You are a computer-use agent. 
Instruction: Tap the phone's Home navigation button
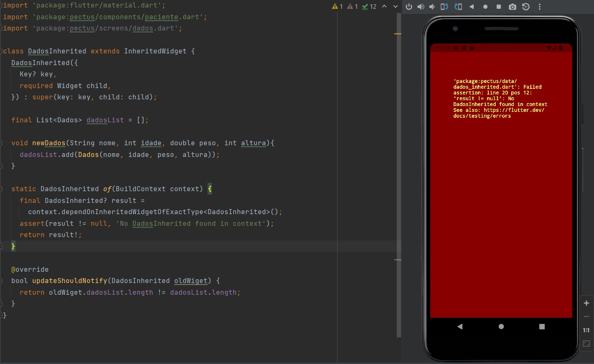[501, 326]
